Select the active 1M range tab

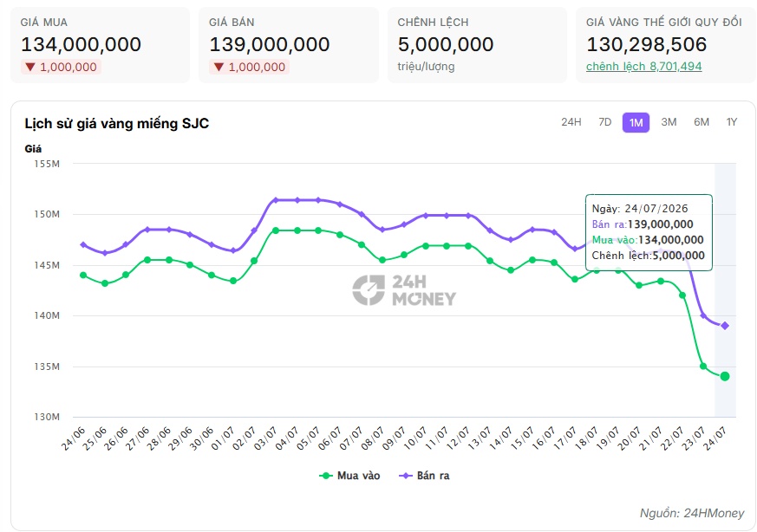coord(636,122)
